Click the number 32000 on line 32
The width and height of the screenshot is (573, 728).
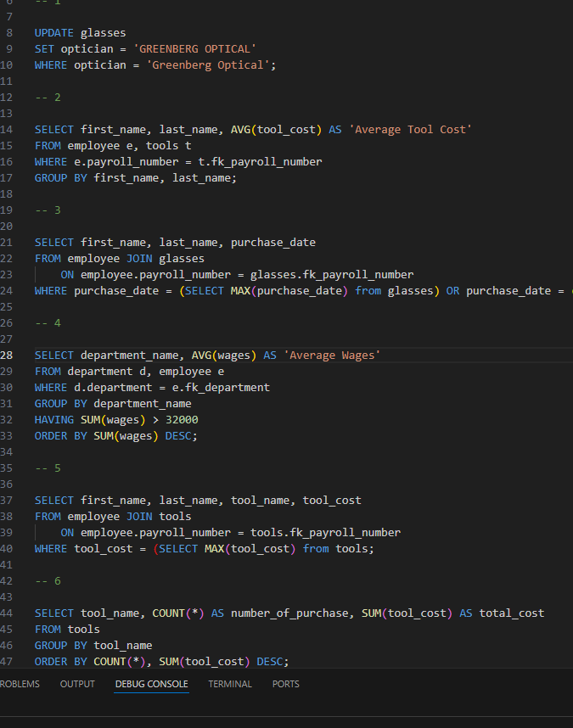pyautogui.click(x=182, y=420)
